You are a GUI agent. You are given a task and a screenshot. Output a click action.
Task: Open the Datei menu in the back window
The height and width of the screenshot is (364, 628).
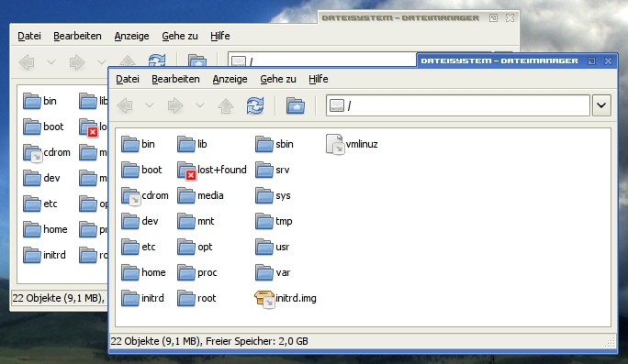[x=29, y=36]
